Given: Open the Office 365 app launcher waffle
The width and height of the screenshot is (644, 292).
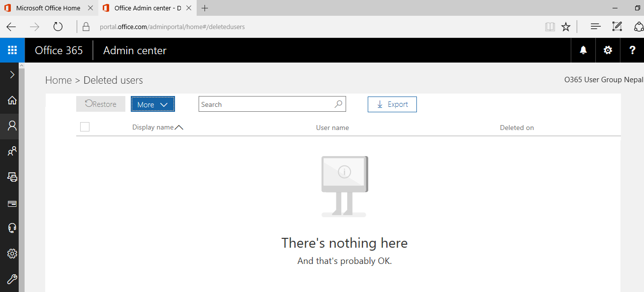Looking at the screenshot, I should pyautogui.click(x=12, y=50).
